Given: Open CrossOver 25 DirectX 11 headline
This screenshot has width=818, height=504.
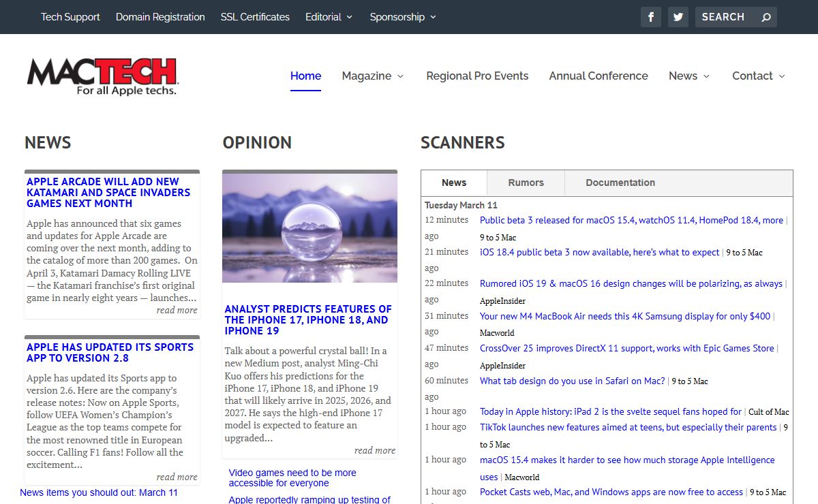Looking at the screenshot, I should pyautogui.click(x=627, y=348).
